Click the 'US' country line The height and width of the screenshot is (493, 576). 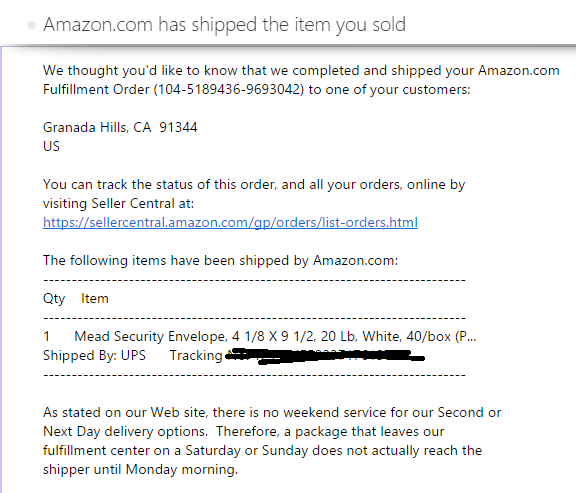click(x=51, y=146)
